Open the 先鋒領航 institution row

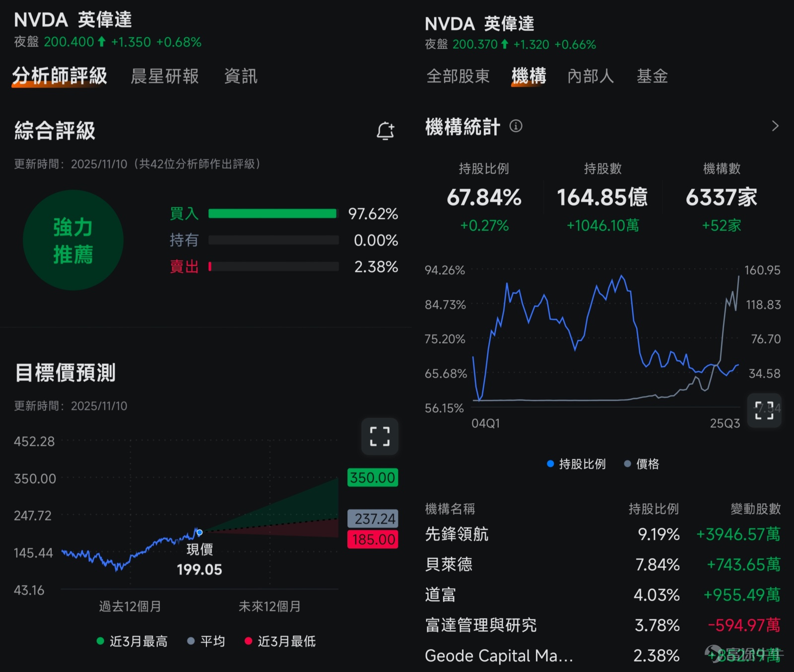pos(602,534)
